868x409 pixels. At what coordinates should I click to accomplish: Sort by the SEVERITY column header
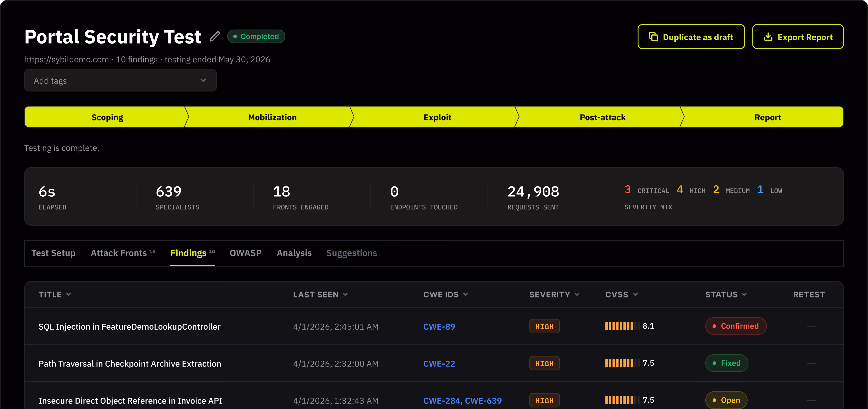[x=554, y=295]
